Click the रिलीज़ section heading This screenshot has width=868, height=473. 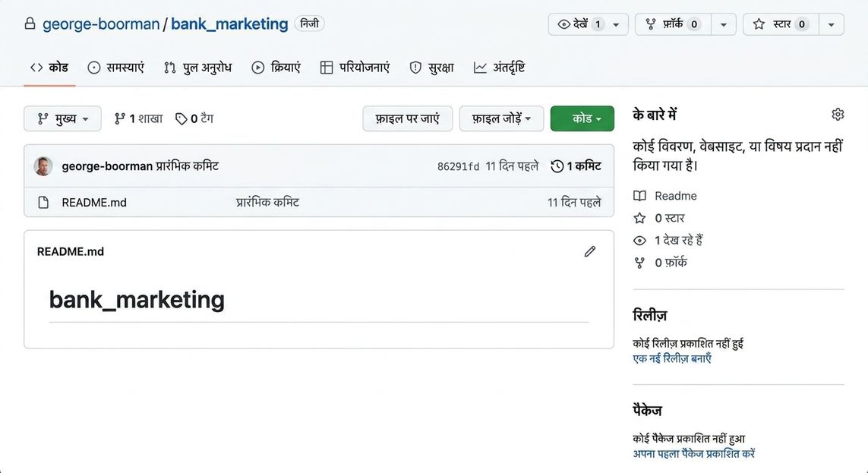tap(650, 315)
